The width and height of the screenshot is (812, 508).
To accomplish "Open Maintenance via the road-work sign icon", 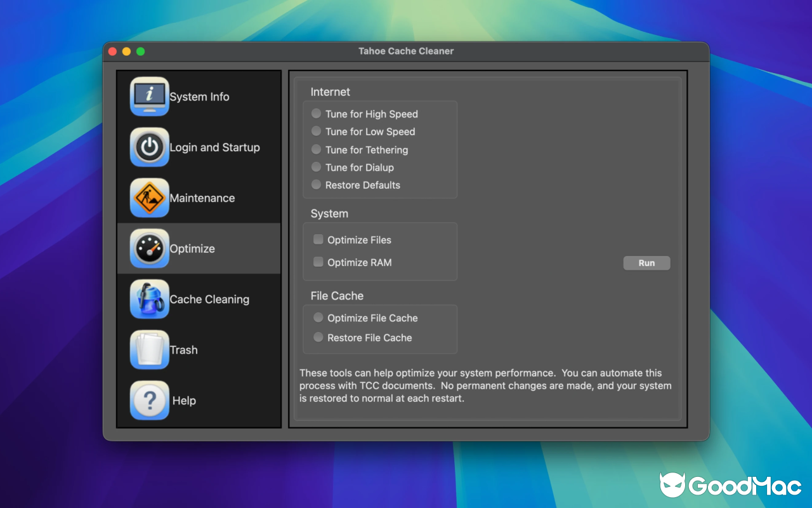I will coord(149,197).
